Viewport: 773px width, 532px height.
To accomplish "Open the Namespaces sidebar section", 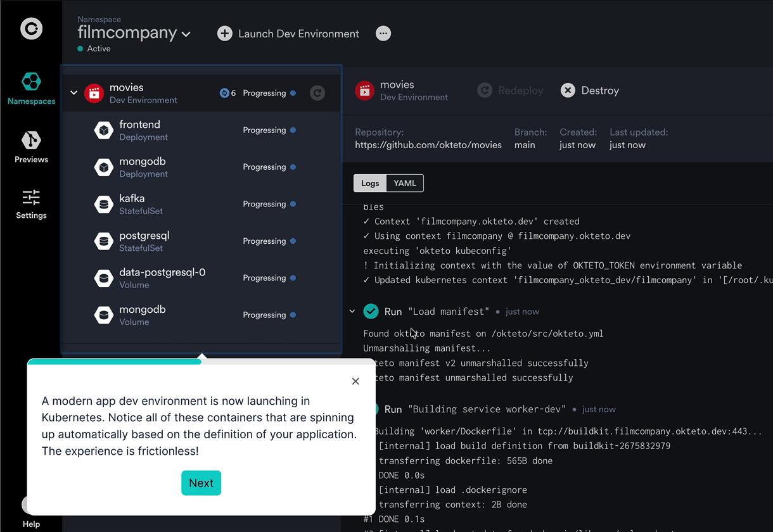I will [31, 88].
